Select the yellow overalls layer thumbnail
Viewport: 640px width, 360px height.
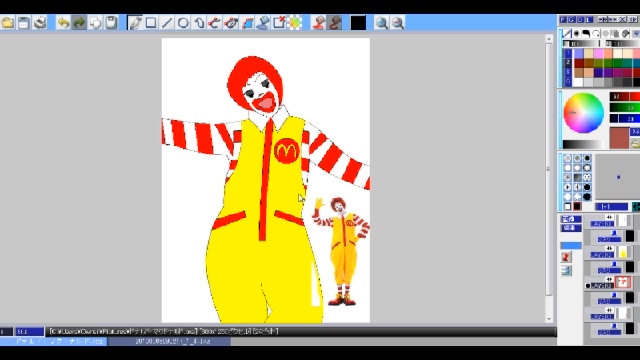point(624,253)
